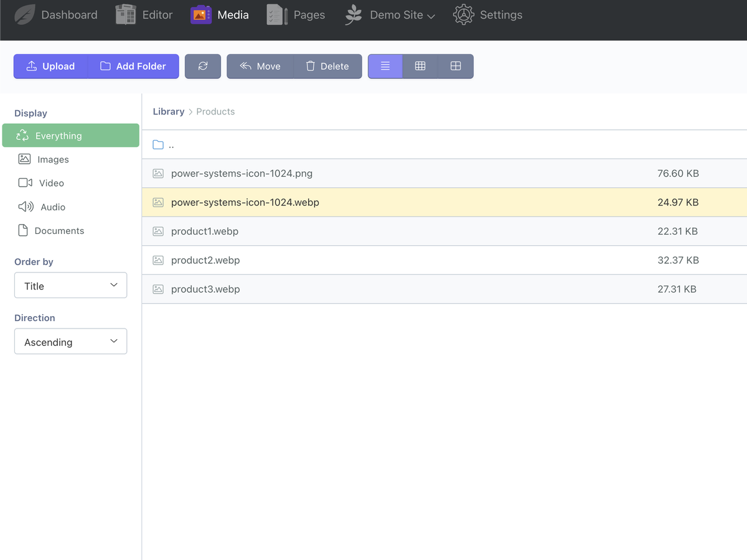Click image icon beside power-systems-icon-1024.webp
747x560 pixels.
tap(158, 202)
